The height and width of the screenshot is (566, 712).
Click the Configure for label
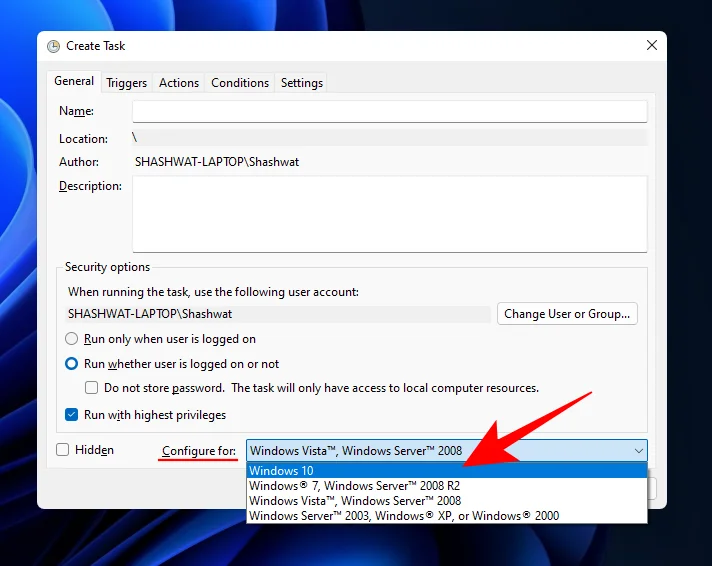pyautogui.click(x=198, y=451)
